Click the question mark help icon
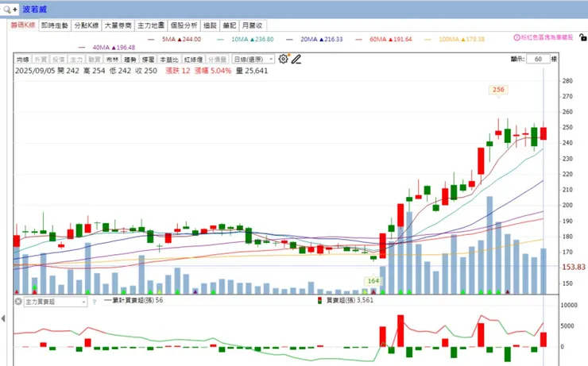 [94, 302]
